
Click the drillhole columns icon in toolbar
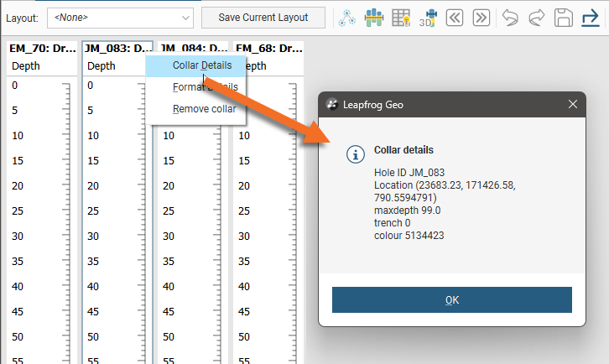374,18
